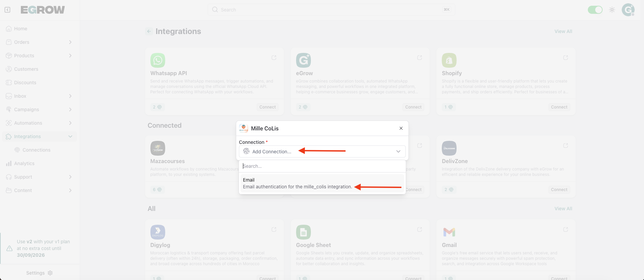The height and width of the screenshot is (280, 644).
Task: Open the Add Connection dropdown
Action: point(322,152)
